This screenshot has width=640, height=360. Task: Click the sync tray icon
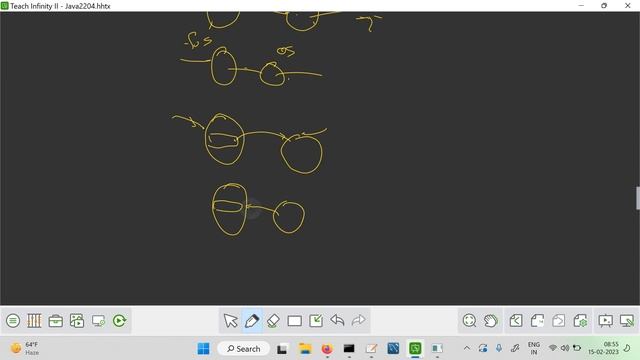483,348
